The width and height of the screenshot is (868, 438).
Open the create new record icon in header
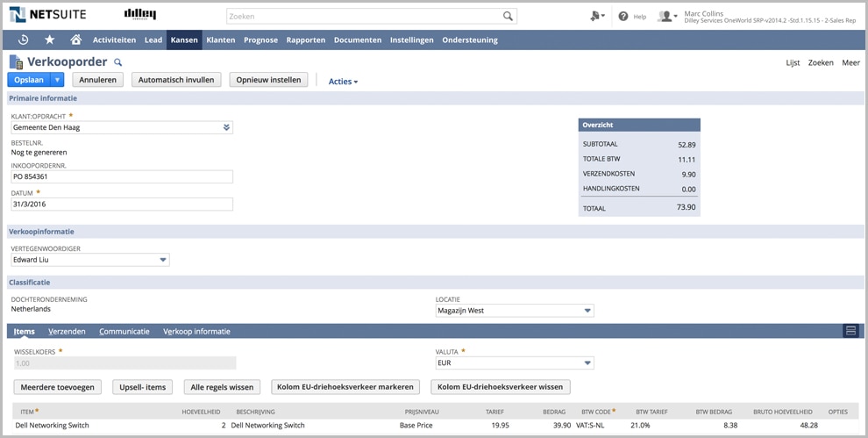pos(597,17)
